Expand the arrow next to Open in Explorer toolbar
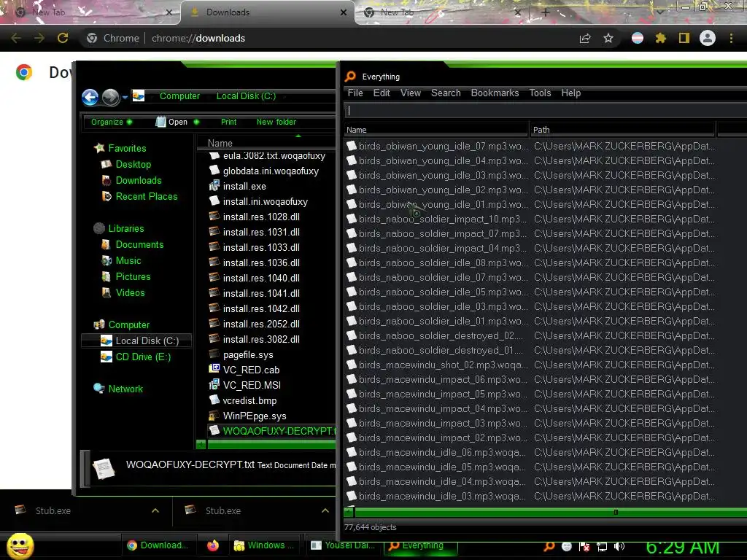The image size is (747, 560). coord(196,122)
